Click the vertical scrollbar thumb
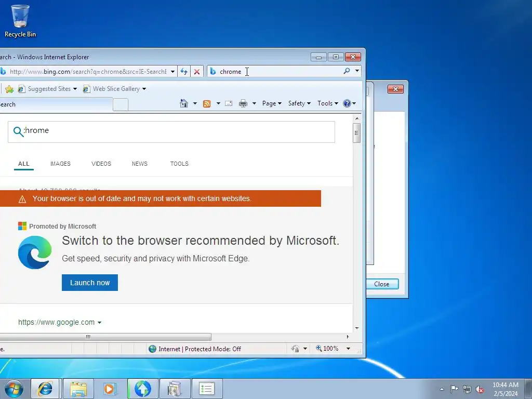This screenshot has width=532, height=399. pos(356,133)
